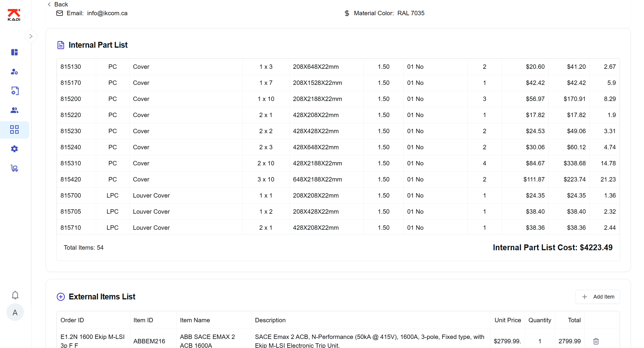
Task: Open the dashboard layout icon in sidebar
Action: click(x=14, y=52)
